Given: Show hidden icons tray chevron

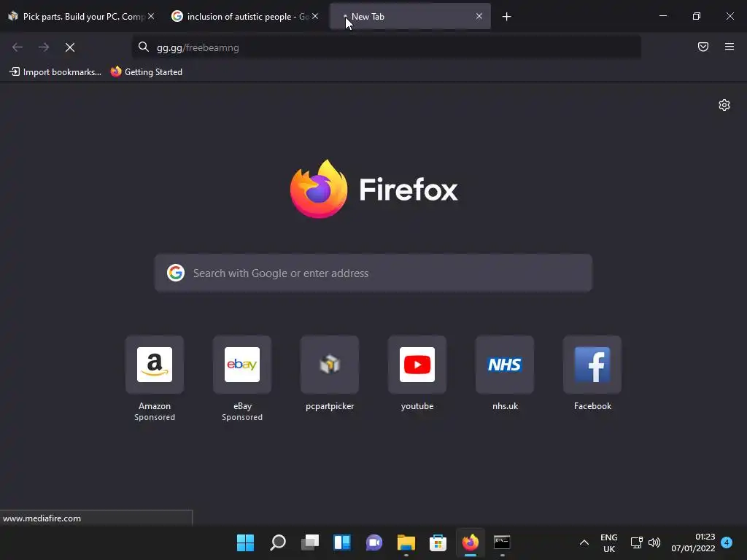Looking at the screenshot, I should [x=584, y=542].
